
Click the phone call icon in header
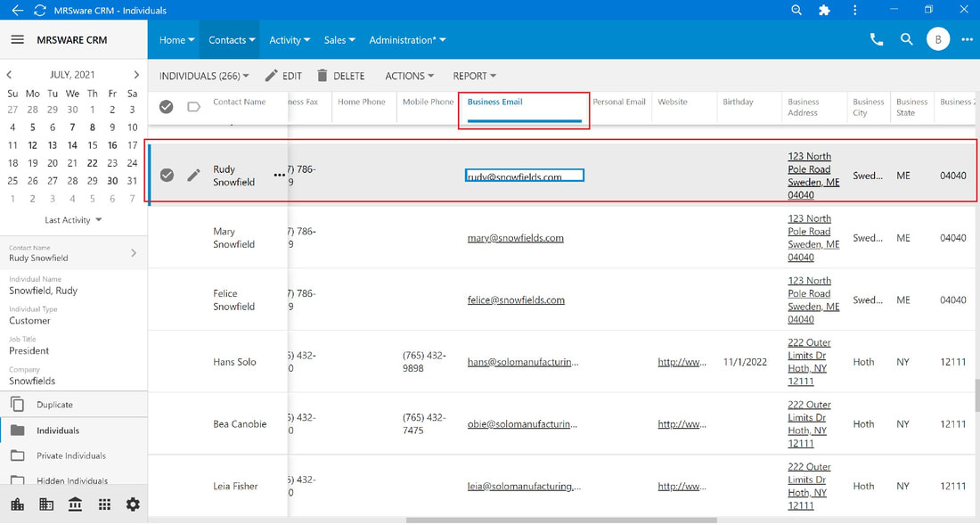pos(877,39)
